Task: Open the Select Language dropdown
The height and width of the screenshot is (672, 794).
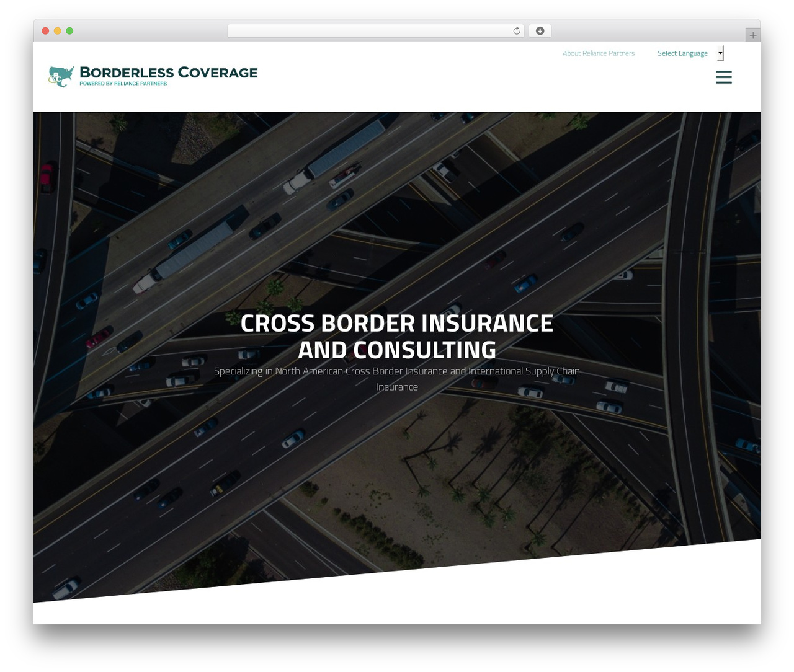Action: [690, 53]
